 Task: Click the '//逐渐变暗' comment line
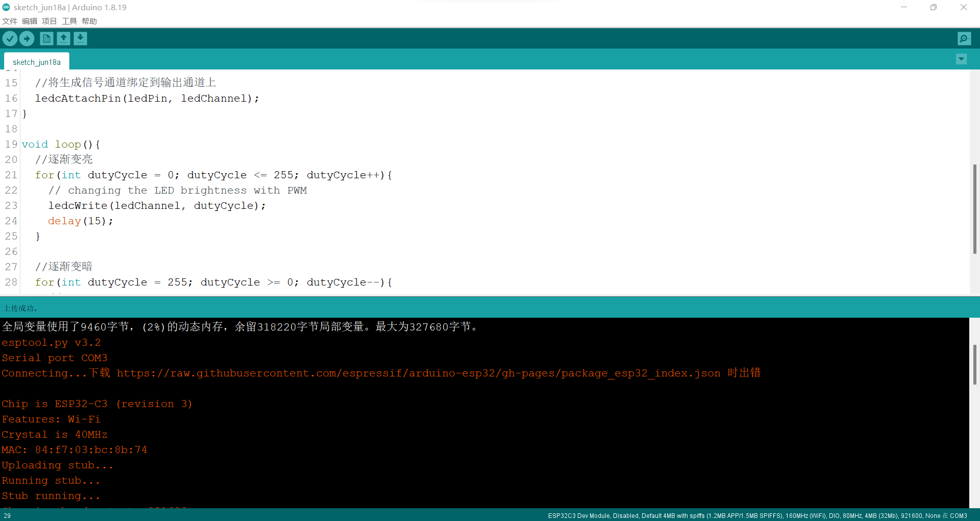point(64,267)
